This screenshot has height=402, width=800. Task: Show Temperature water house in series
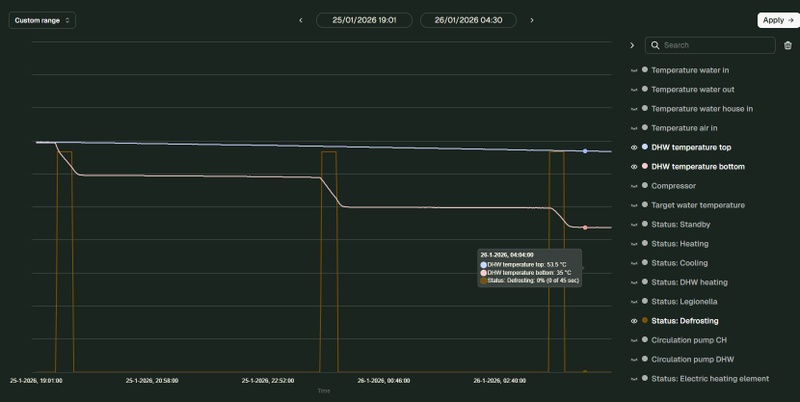[x=634, y=109]
